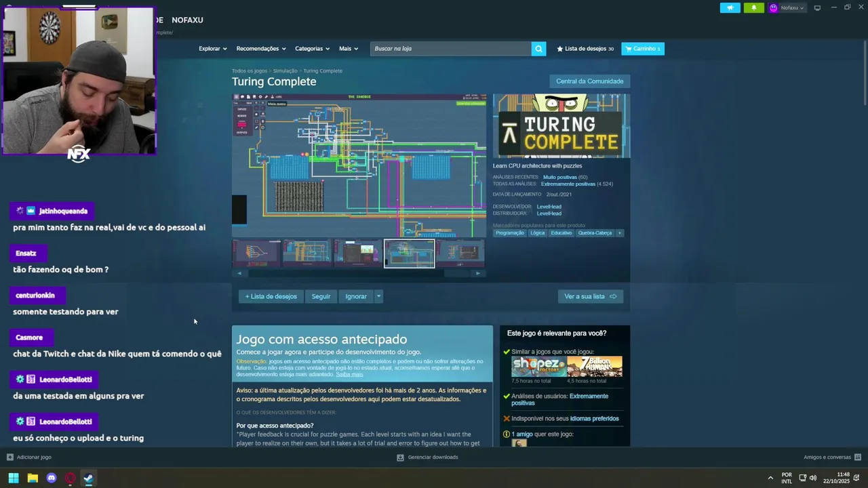Click the main large sandbox screenshot

[x=359, y=165]
